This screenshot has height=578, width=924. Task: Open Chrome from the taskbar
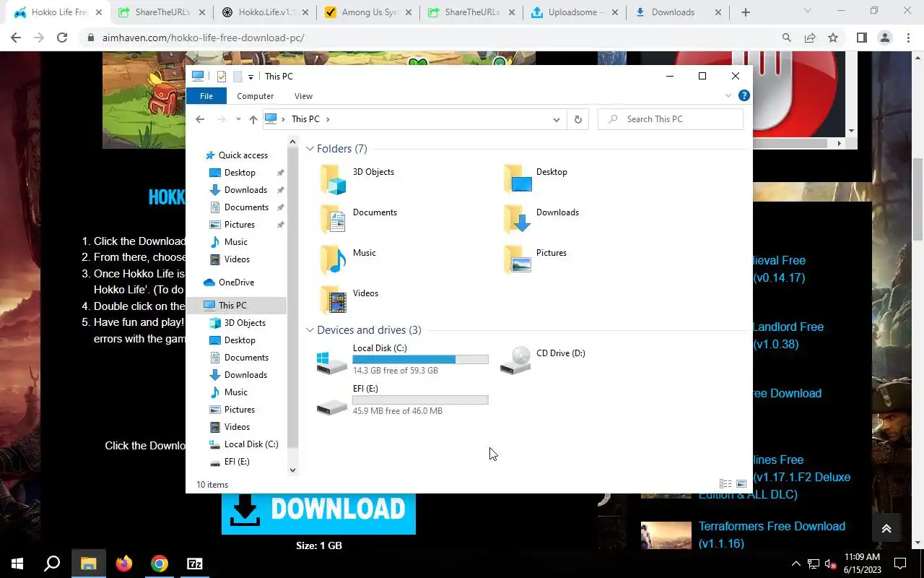pos(160,564)
